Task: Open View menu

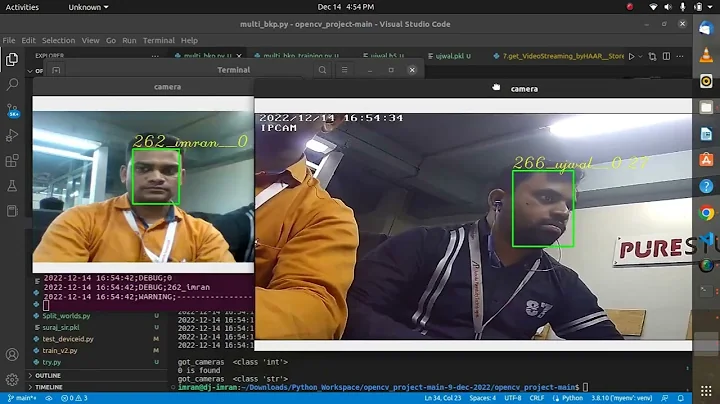Action: (x=90, y=40)
